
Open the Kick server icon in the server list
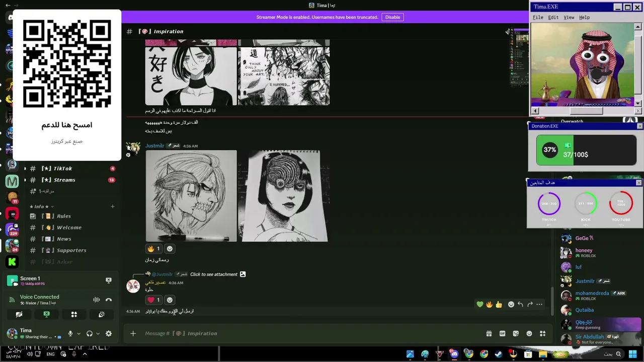pos(12,261)
